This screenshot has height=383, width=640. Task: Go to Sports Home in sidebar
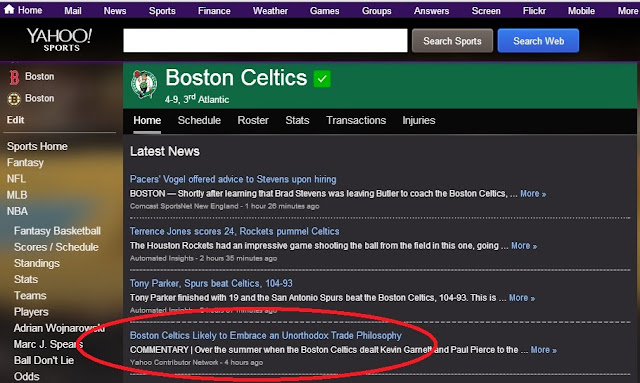coord(37,146)
